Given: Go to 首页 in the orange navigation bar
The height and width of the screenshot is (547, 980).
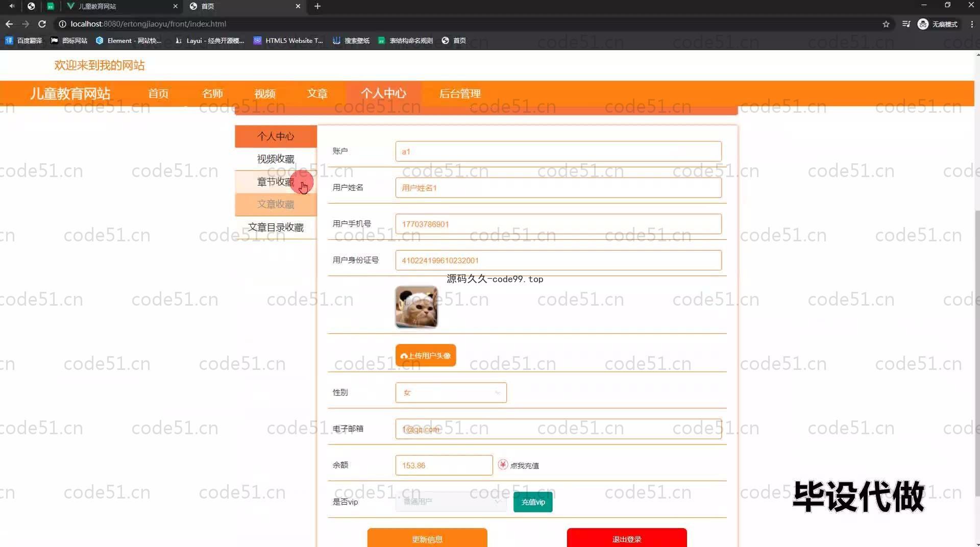Looking at the screenshot, I should (x=158, y=93).
